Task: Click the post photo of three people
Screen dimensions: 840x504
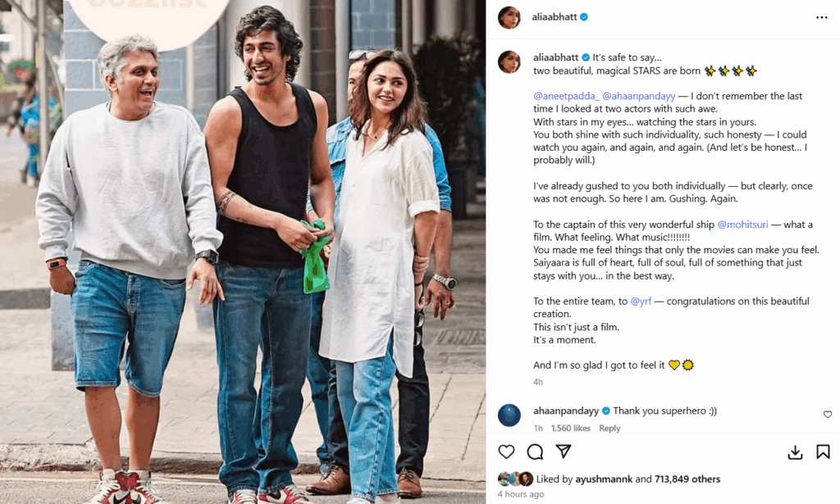Action: pos(243,252)
